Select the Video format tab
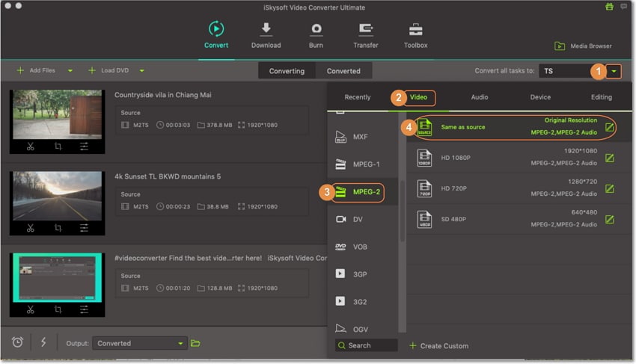Screen dimensions: 636x364 tap(418, 97)
